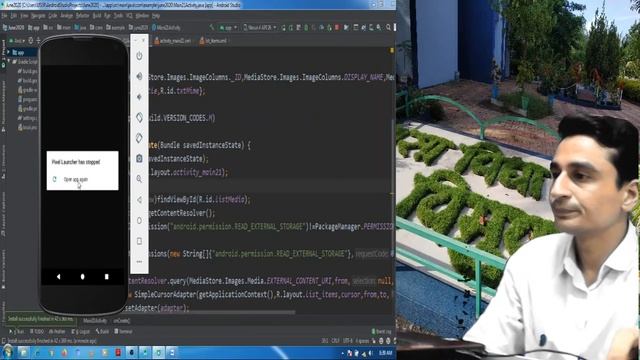The image size is (640, 360).
Task: Open the Profiler tool window
Action: coord(57,332)
